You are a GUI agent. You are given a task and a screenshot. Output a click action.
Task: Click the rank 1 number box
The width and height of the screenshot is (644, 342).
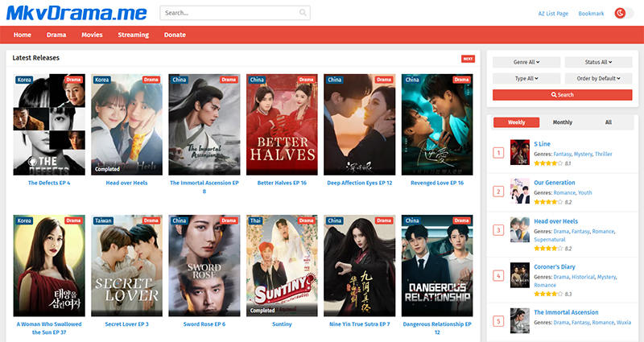click(x=498, y=153)
